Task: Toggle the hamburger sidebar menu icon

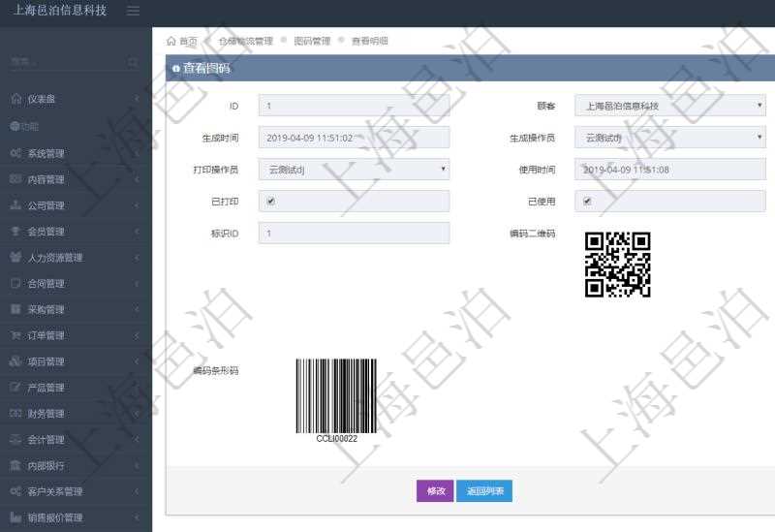Action: [x=133, y=11]
